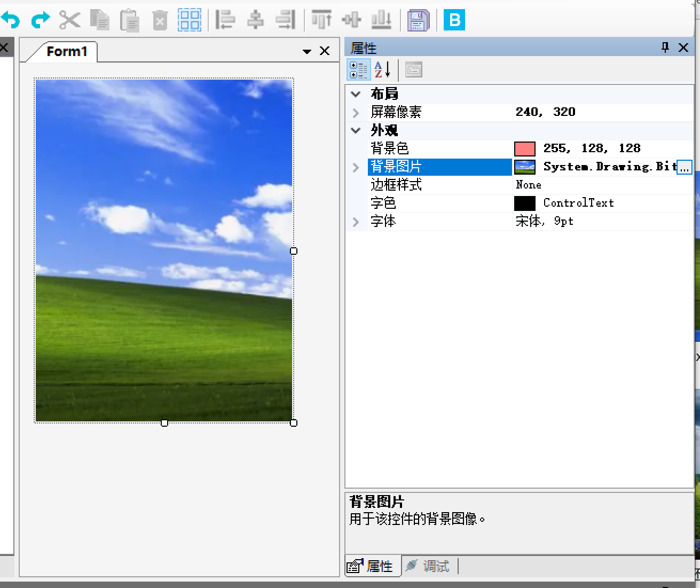Switch properties to categorized view

[359, 70]
